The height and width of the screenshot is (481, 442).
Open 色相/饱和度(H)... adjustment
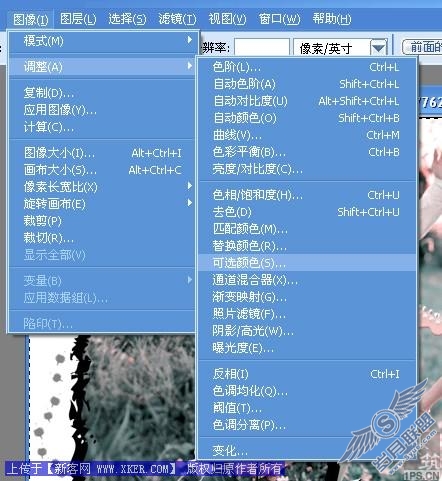(x=307, y=195)
